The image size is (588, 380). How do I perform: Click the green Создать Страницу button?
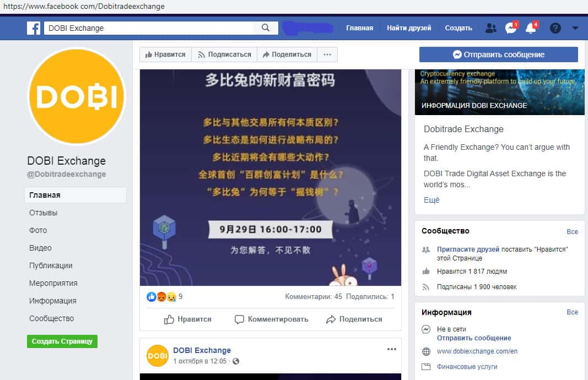(62, 341)
